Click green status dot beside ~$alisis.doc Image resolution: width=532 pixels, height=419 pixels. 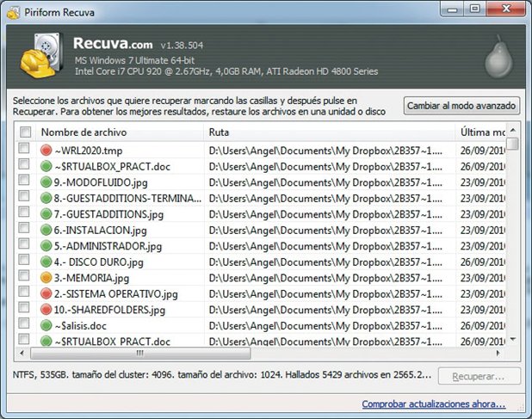pyautogui.click(x=46, y=325)
